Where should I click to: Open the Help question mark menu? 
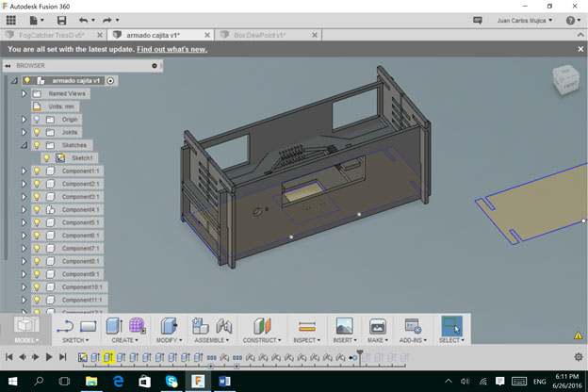(573, 20)
